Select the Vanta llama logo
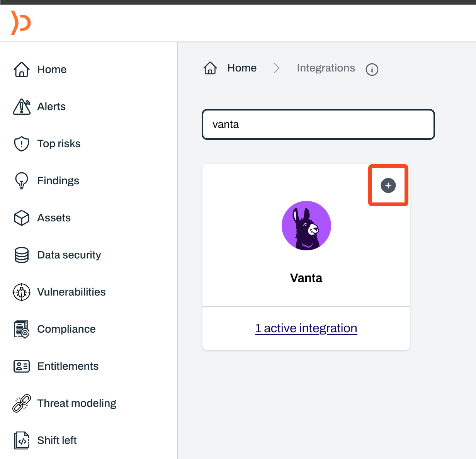 pos(306,226)
